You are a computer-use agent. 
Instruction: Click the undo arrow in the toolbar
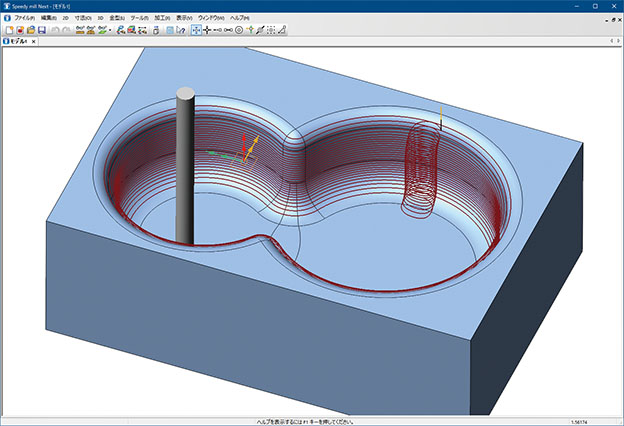click(54, 30)
